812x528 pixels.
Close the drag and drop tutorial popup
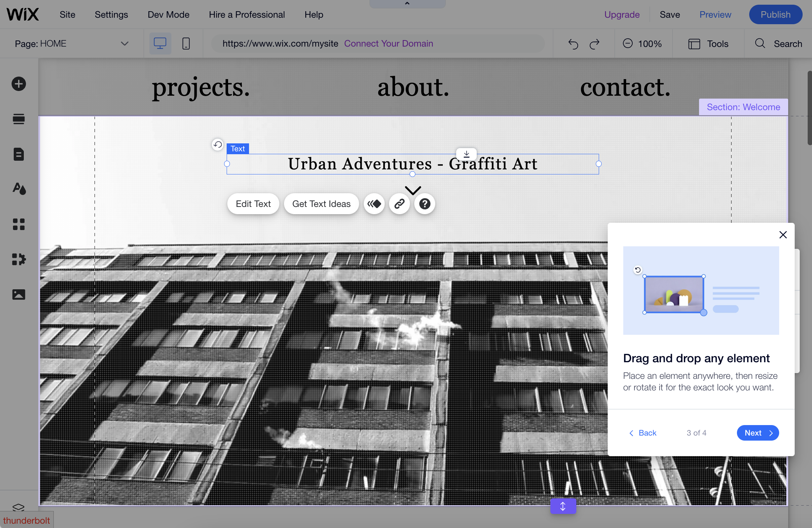point(783,235)
